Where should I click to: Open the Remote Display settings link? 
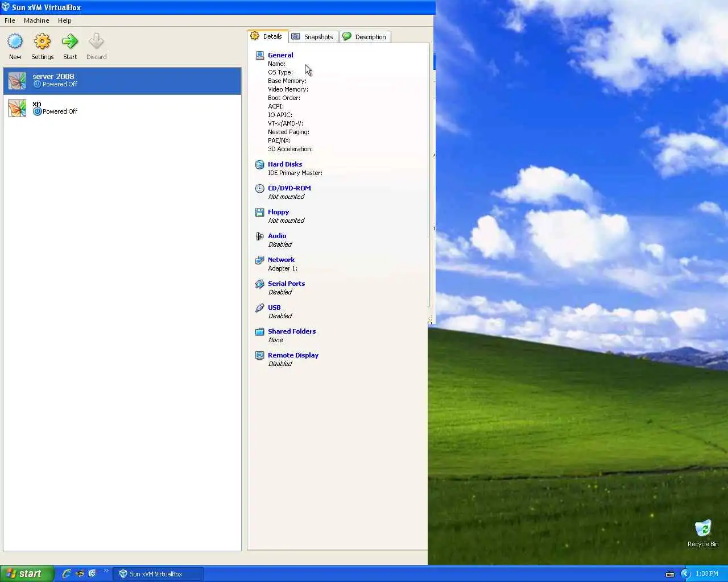(x=293, y=355)
